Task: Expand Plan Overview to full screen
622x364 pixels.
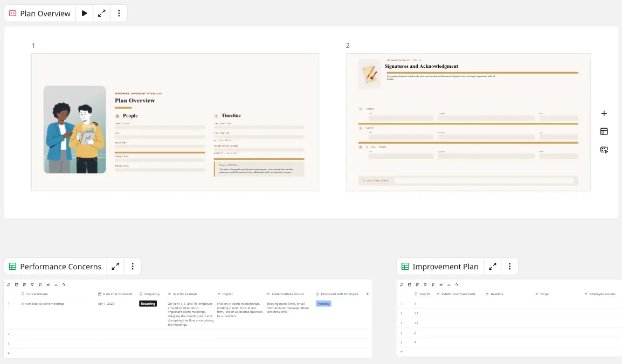Action: coord(101,13)
